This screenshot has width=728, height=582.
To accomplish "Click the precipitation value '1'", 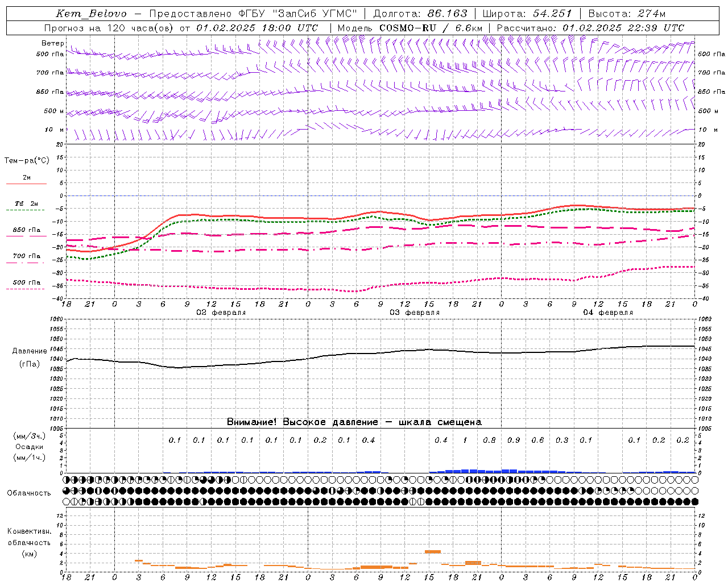I will click(465, 440).
